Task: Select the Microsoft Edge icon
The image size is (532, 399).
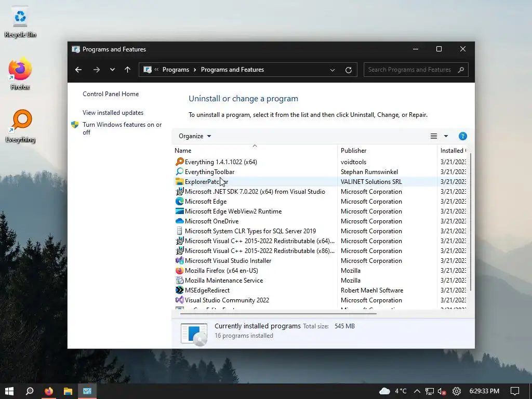Action: click(x=179, y=201)
